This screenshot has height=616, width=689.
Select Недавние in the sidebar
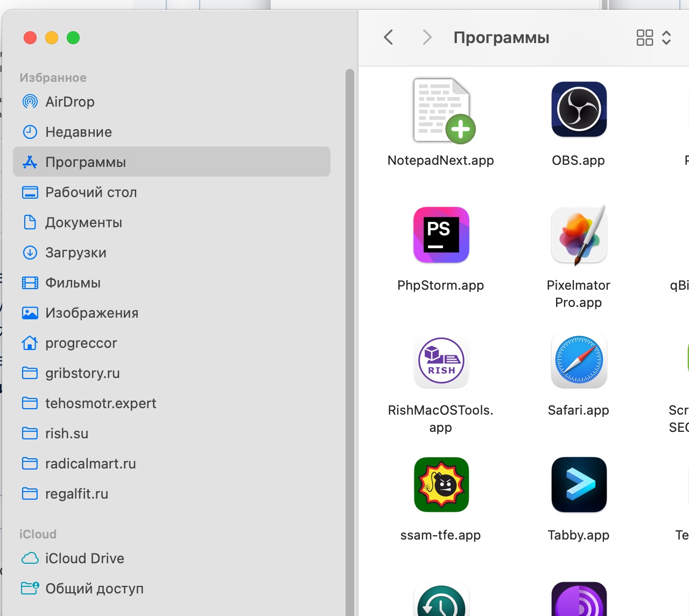point(79,132)
